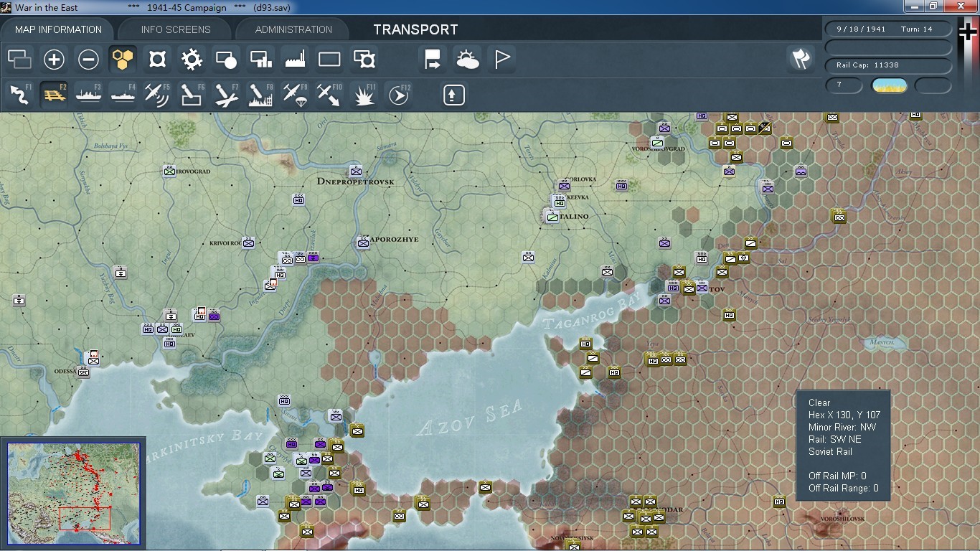Click the two crossed flags icon
980x551 pixels.
pos(800,60)
